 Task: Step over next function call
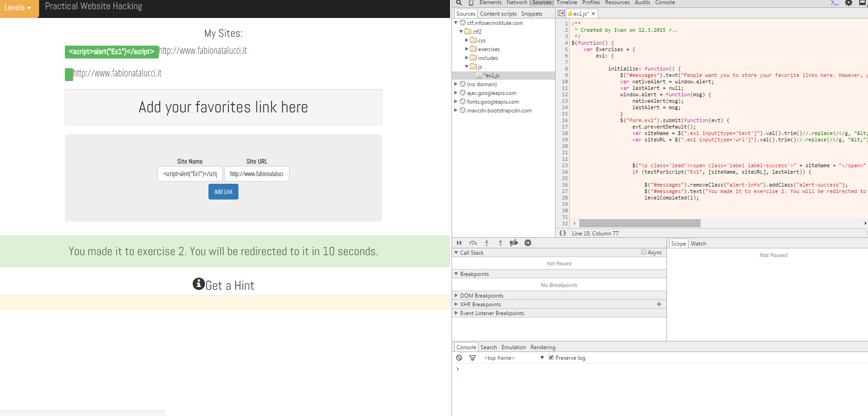click(x=473, y=243)
